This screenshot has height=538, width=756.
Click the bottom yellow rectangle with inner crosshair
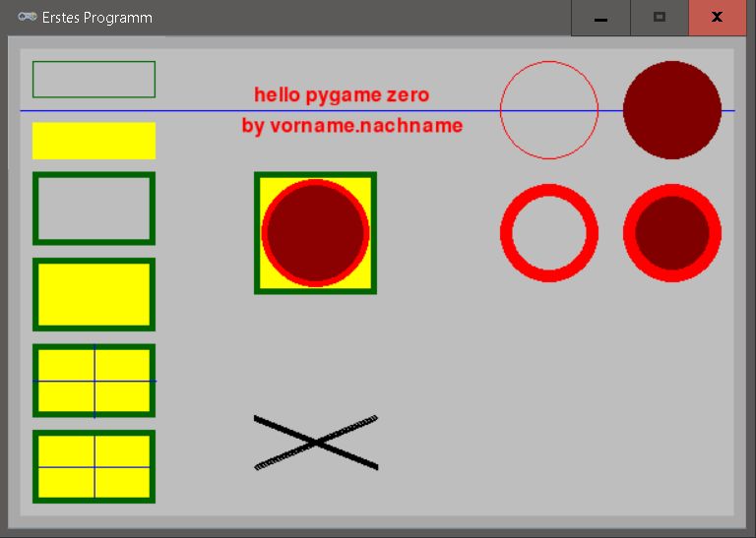(94, 466)
